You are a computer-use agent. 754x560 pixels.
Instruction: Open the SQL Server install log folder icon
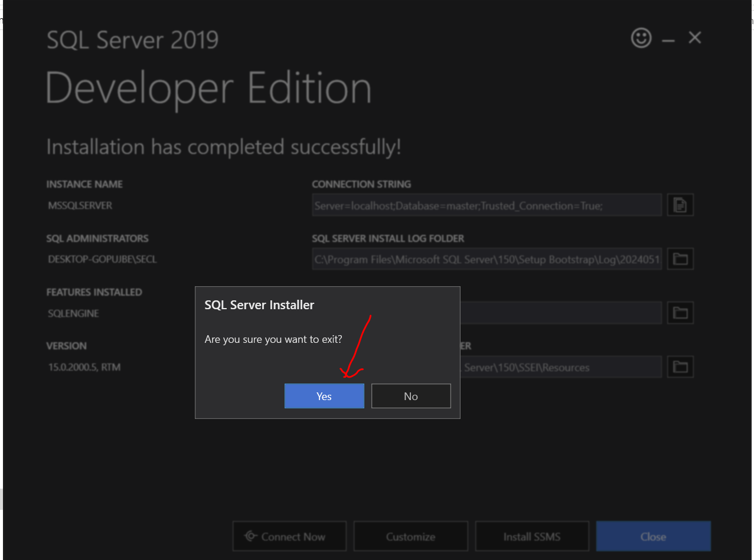680,259
